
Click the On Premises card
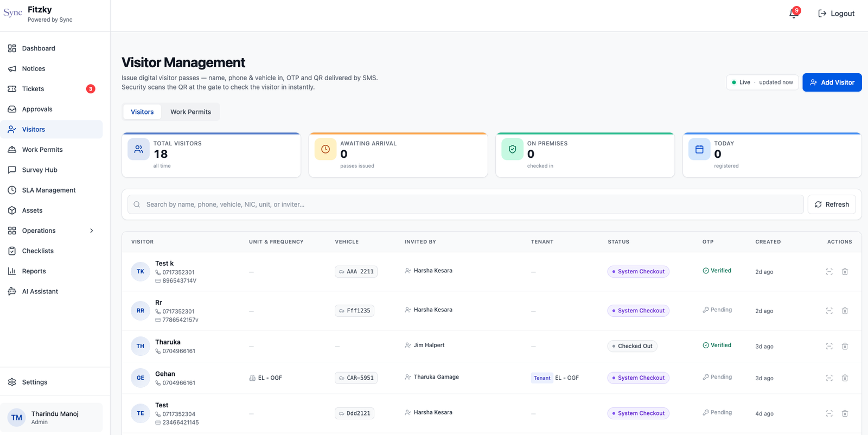point(585,155)
